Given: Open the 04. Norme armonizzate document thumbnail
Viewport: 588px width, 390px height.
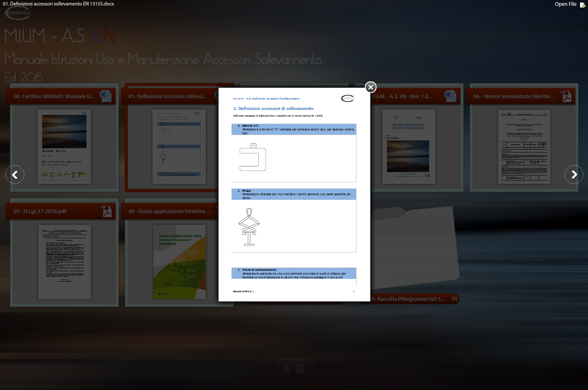Looking at the screenshot, I should (x=524, y=146).
